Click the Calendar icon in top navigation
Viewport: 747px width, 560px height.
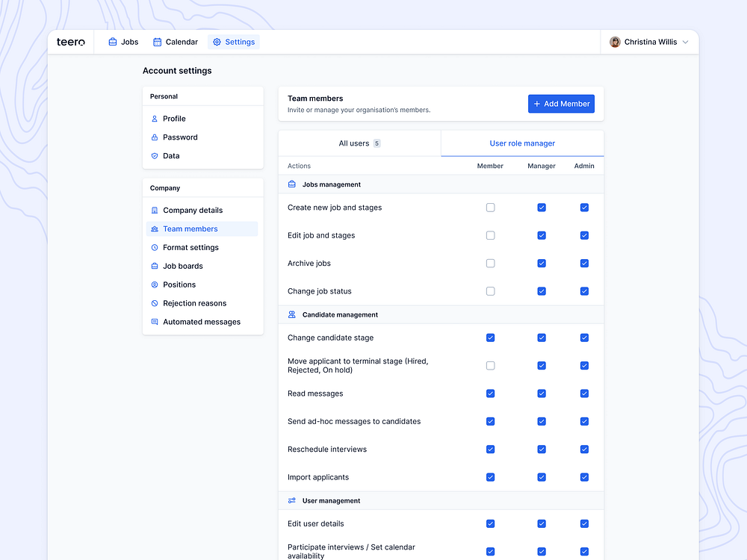point(157,42)
